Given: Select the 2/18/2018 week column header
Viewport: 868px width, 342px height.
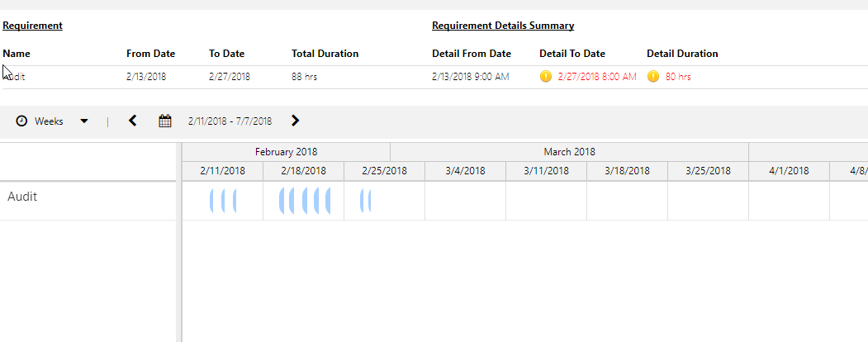Looking at the screenshot, I should [x=303, y=171].
